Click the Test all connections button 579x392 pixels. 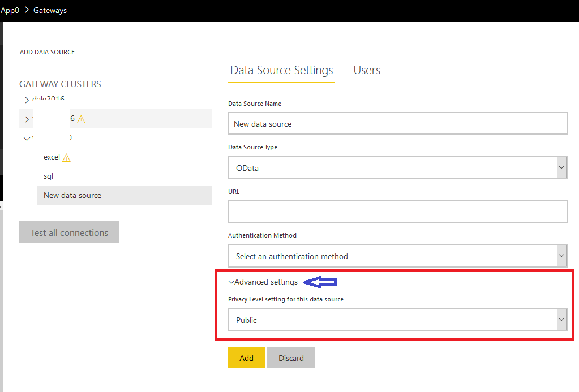pos(69,232)
